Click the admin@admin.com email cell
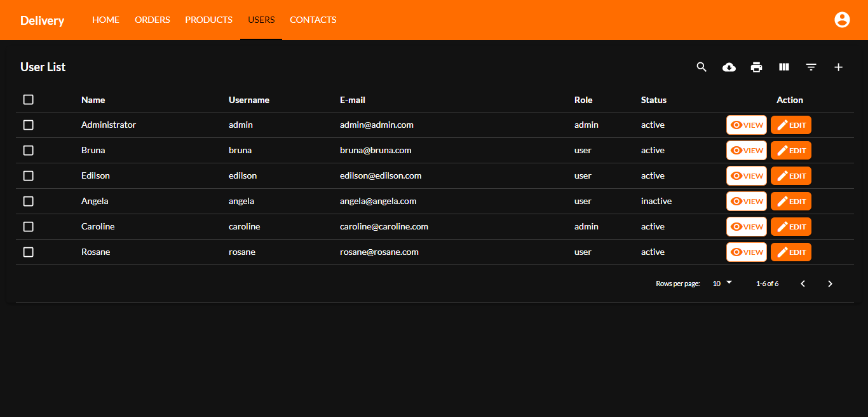 (377, 125)
